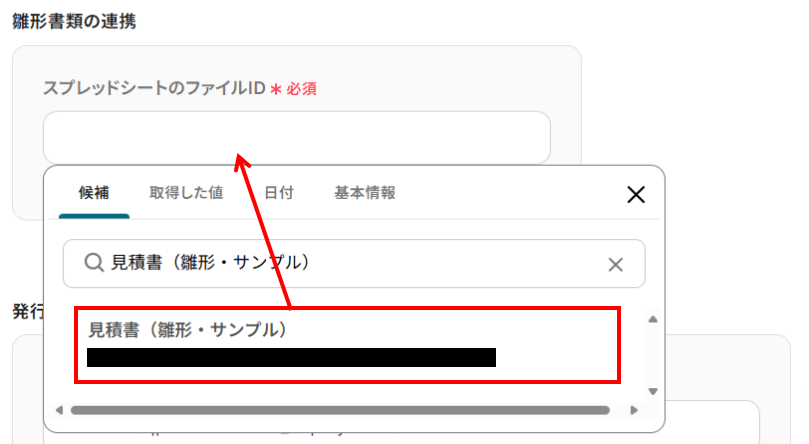Click the horizontal scrollbar thumb
This screenshot has height=444, width=809.
coord(340,410)
